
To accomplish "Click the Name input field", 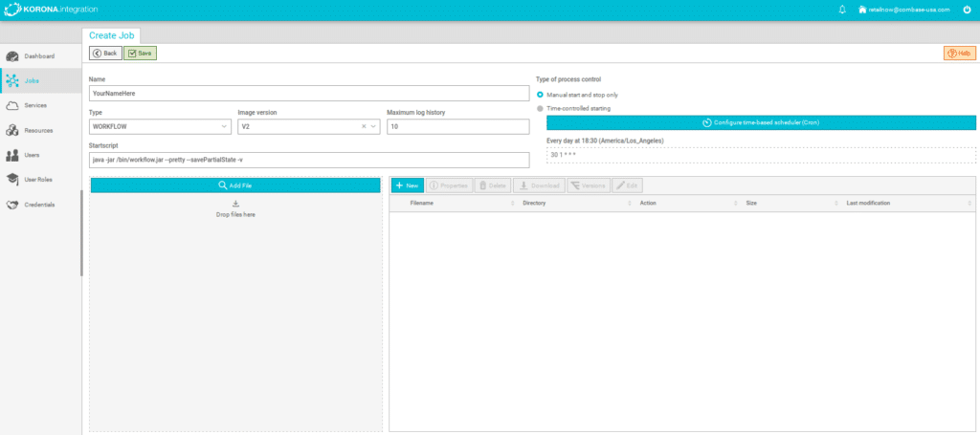I will (x=309, y=94).
